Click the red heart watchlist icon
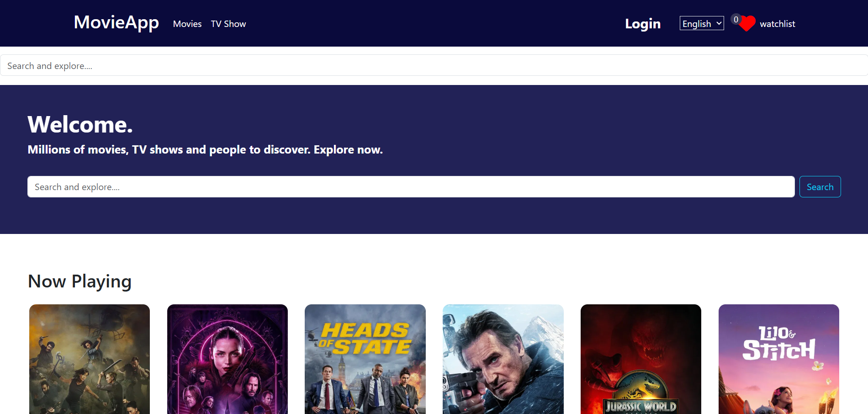 coord(747,24)
